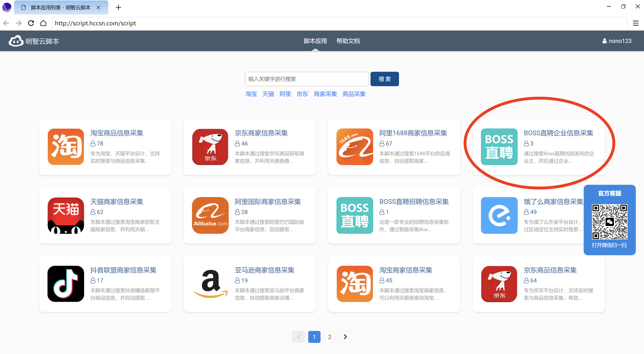This screenshot has height=354, width=644.
Task: Click the 京东商品信息采集 JD icon
Action: 499,284
